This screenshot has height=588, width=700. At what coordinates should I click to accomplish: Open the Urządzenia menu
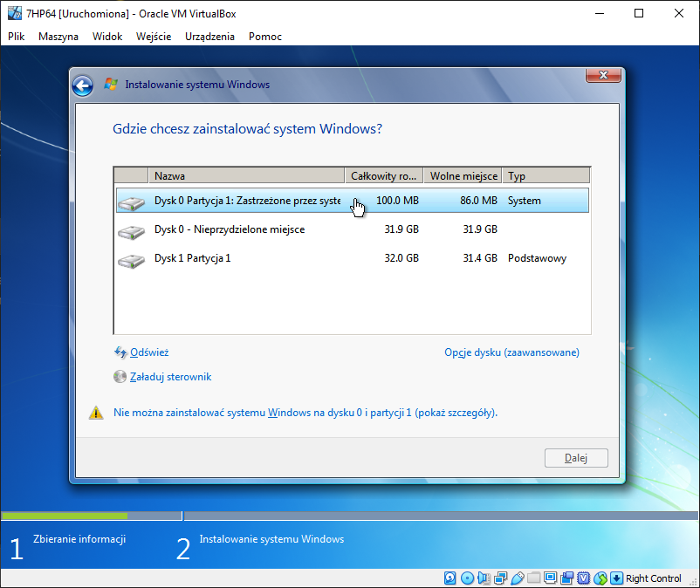[209, 37]
